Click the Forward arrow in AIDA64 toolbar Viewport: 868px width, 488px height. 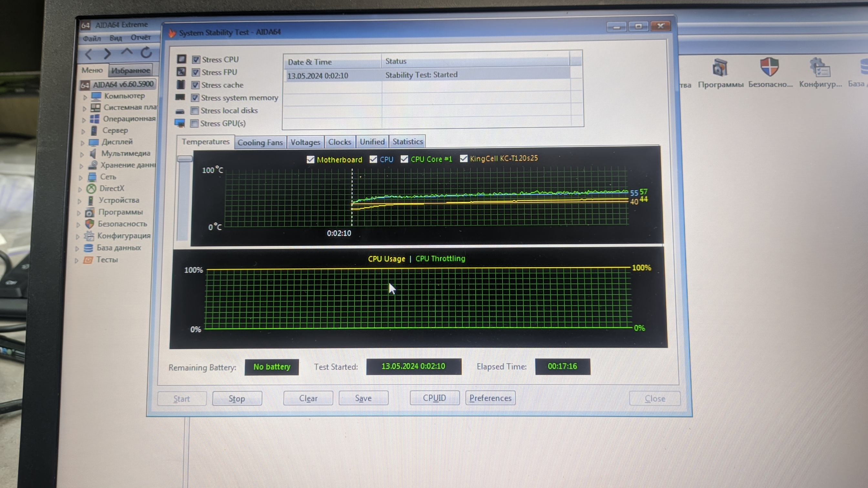(108, 54)
